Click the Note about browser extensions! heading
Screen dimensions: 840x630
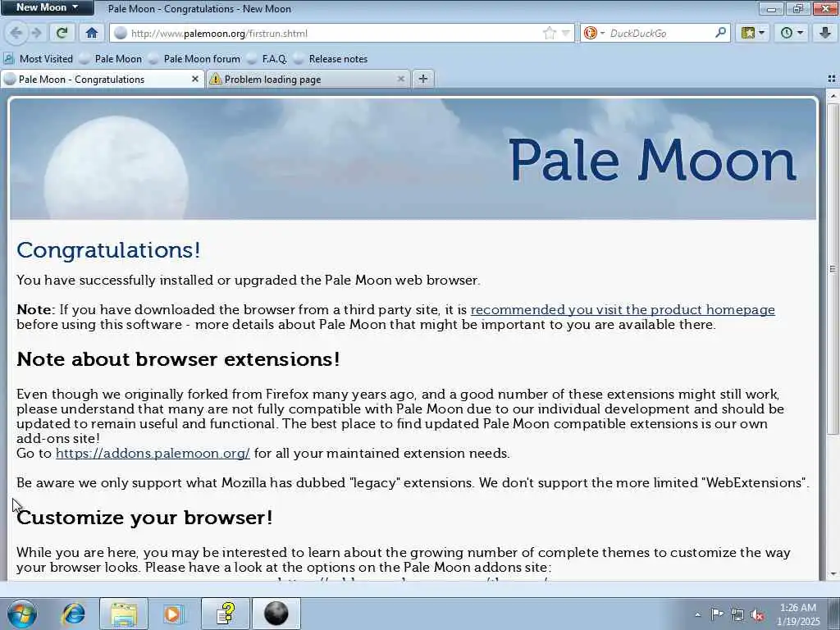pos(178,359)
